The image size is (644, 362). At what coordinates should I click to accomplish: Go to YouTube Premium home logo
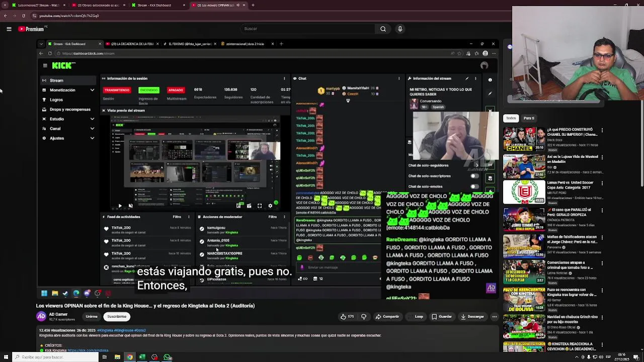(31, 29)
